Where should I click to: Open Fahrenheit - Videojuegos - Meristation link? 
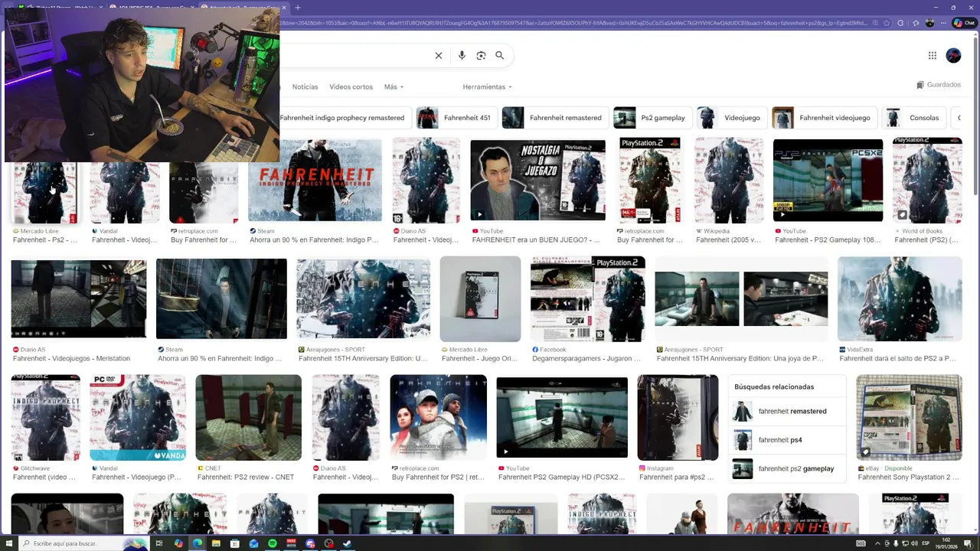71,358
